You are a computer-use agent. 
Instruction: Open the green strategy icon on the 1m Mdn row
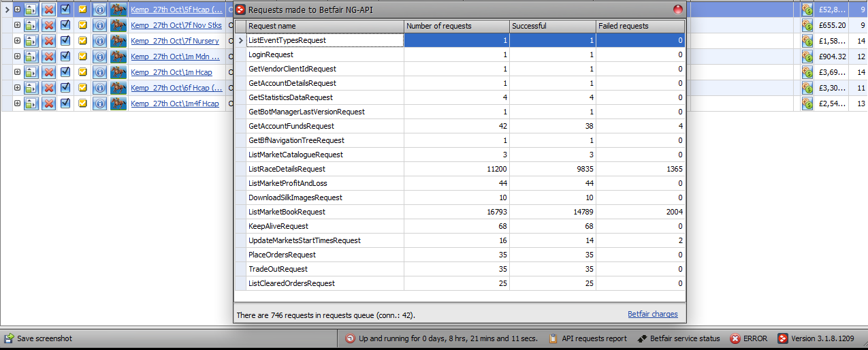click(31, 57)
